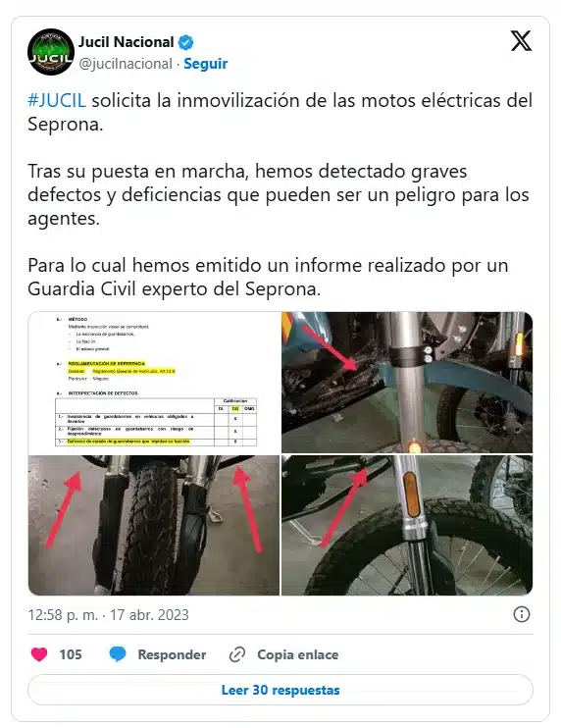This screenshot has width=561, height=728.
Task: Open the #JUCIL hashtag link
Action: pyautogui.click(x=57, y=100)
